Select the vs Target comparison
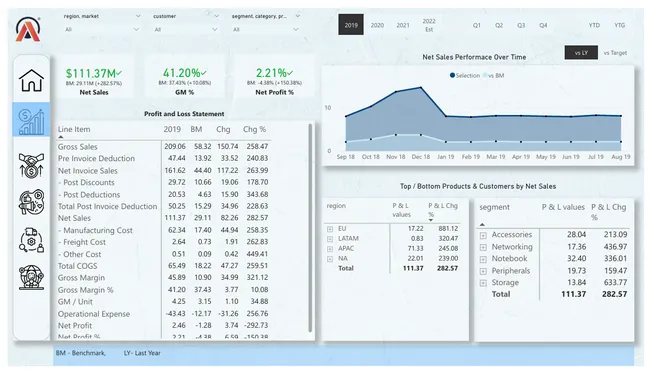 (615, 53)
